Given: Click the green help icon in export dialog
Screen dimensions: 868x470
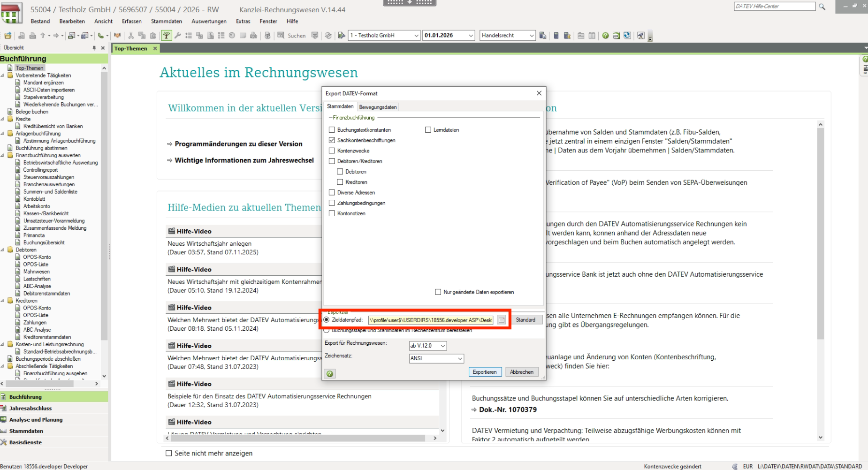Looking at the screenshot, I should (330, 374).
